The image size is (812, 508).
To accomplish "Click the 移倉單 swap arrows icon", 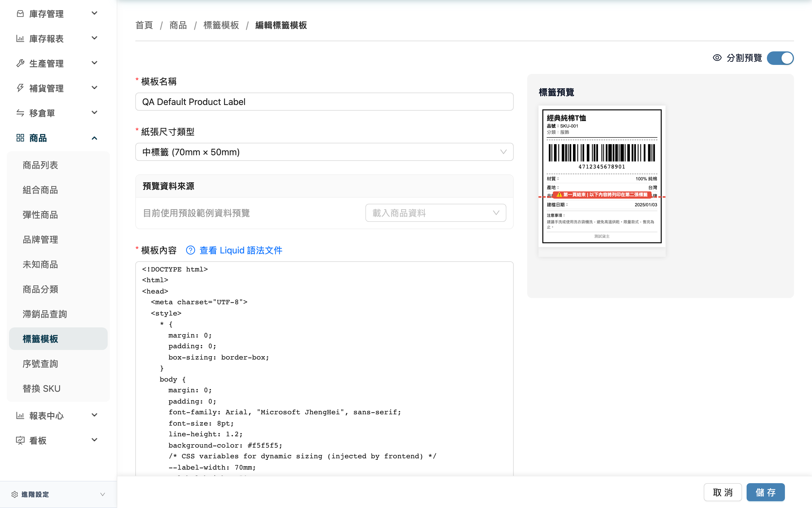I will pyautogui.click(x=20, y=113).
